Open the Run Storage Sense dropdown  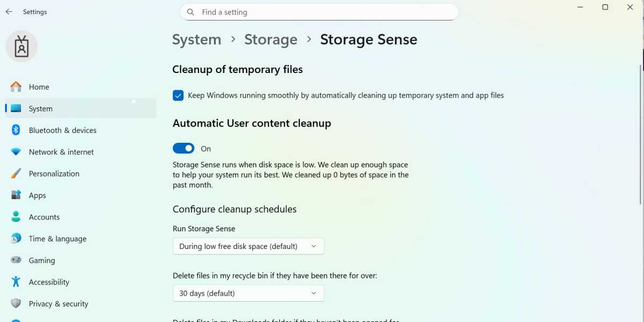click(x=248, y=246)
